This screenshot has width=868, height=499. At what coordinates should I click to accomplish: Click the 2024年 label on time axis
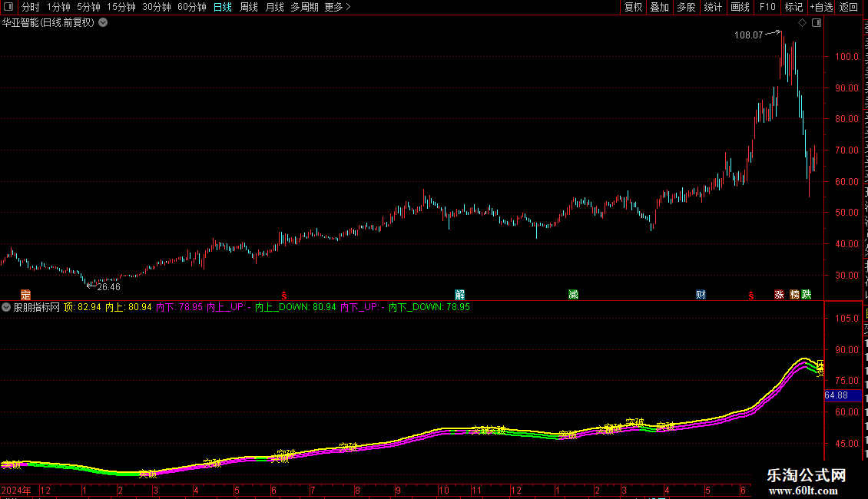(16, 491)
